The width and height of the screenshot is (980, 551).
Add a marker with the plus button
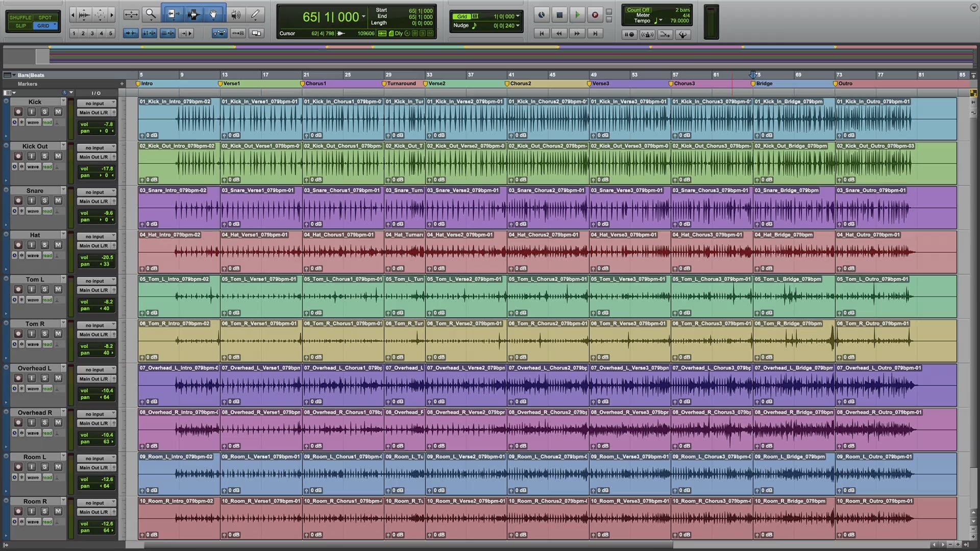(122, 84)
